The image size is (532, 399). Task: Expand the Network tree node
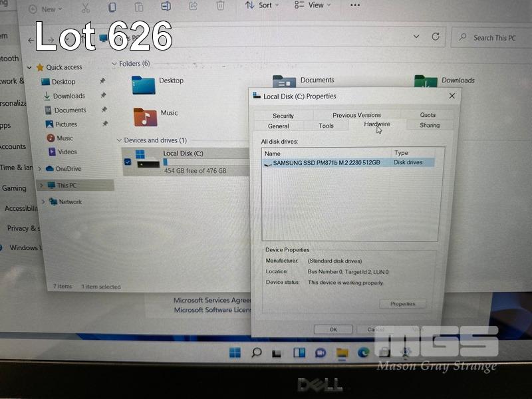(44, 201)
